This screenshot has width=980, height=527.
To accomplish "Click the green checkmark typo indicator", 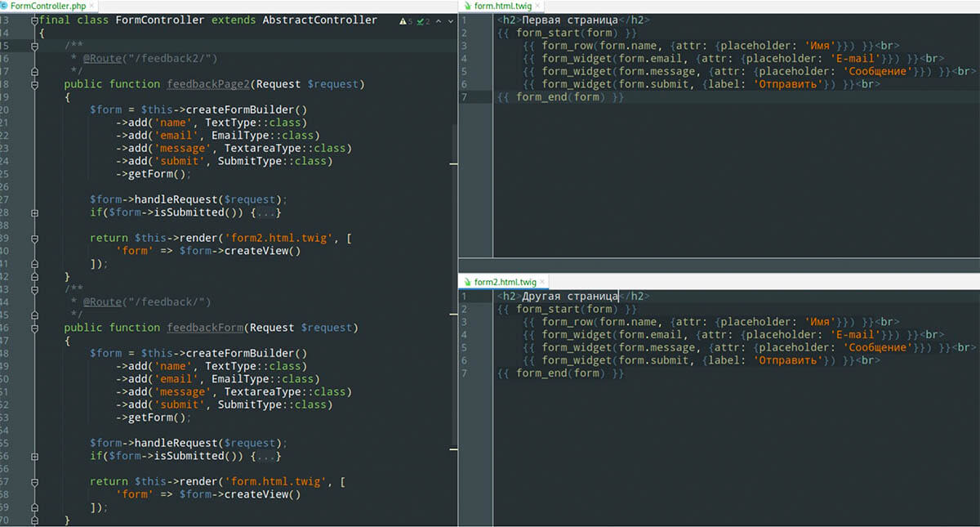I will click(422, 21).
